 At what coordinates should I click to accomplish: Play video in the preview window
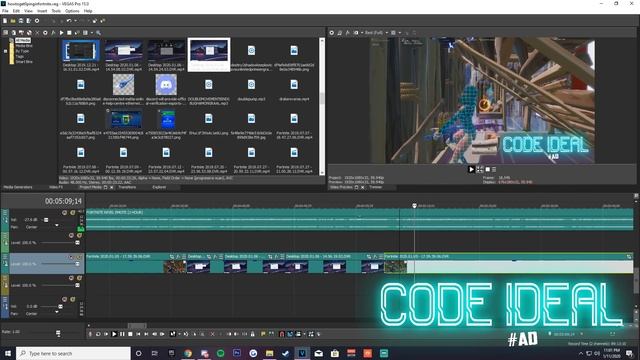(471, 169)
